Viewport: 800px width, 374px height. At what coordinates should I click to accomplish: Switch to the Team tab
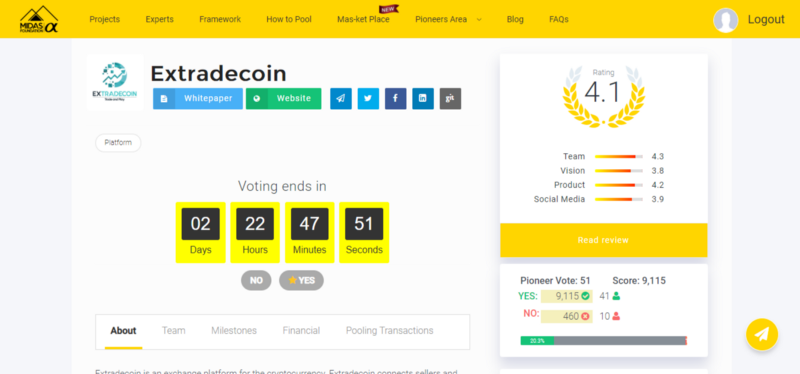pos(173,331)
